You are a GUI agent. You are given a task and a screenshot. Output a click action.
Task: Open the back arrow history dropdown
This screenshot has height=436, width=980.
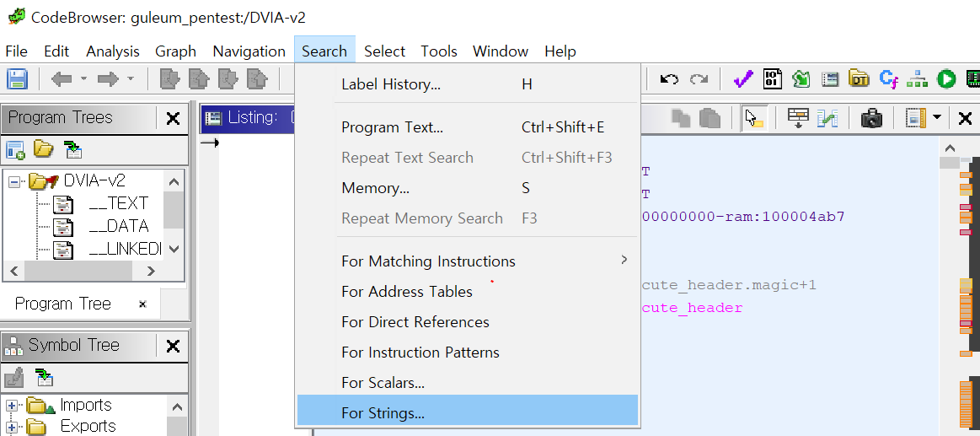click(x=83, y=79)
